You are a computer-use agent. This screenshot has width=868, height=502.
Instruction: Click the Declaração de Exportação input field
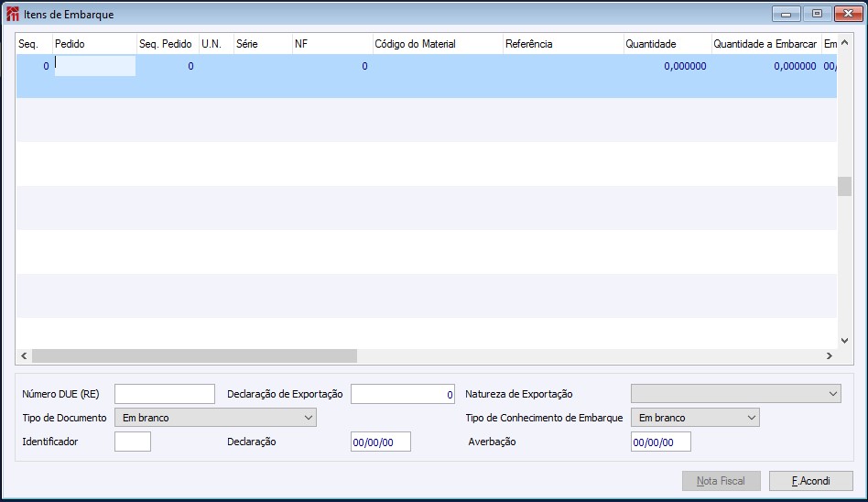pos(403,394)
